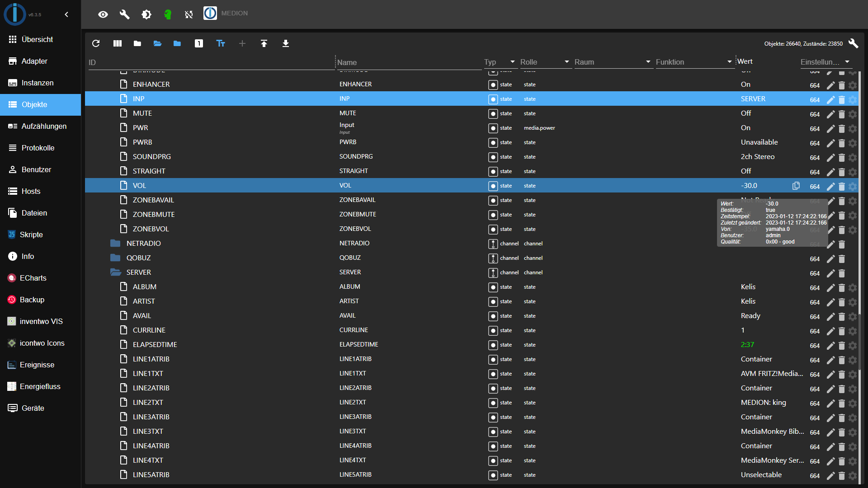This screenshot has width=868, height=488.
Task: Go to the Instanzen page
Action: click(x=40, y=83)
